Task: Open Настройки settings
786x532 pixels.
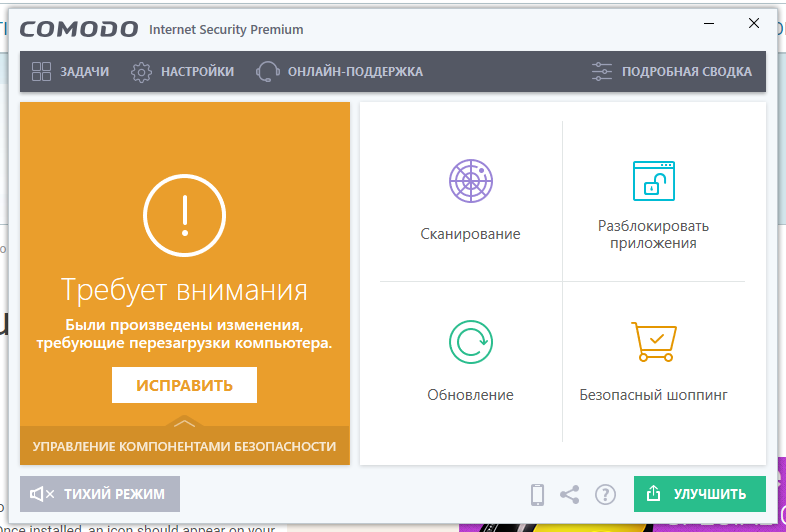Action: pos(182,72)
